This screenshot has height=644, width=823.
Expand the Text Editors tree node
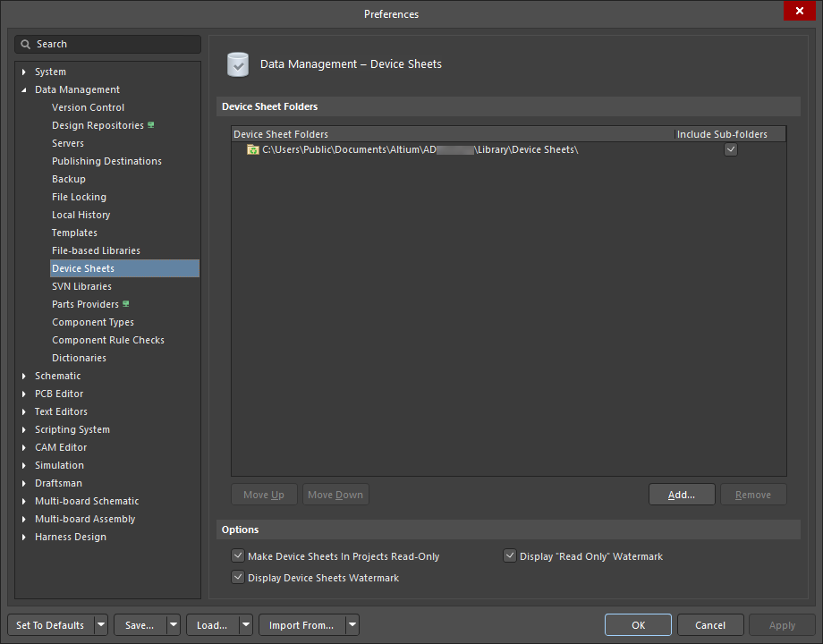coord(23,411)
